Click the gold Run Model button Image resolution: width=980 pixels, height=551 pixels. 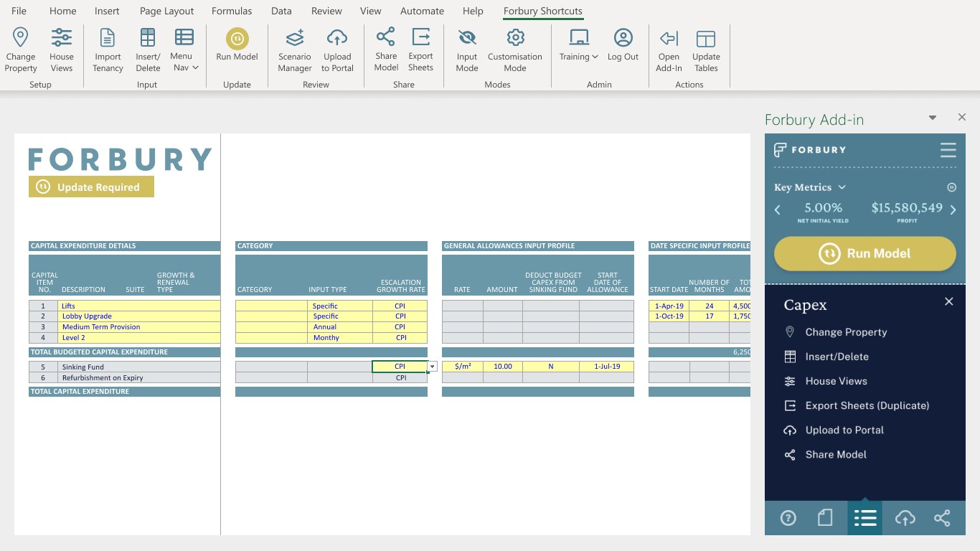click(x=865, y=253)
